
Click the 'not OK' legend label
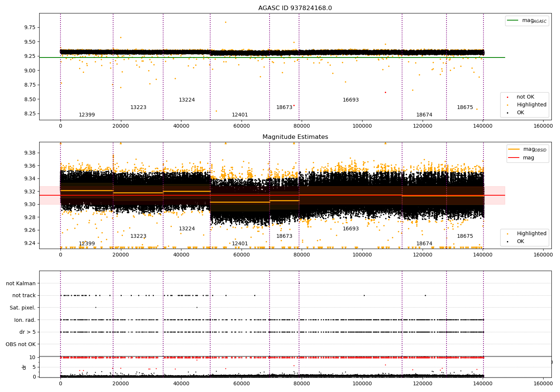(x=525, y=97)
